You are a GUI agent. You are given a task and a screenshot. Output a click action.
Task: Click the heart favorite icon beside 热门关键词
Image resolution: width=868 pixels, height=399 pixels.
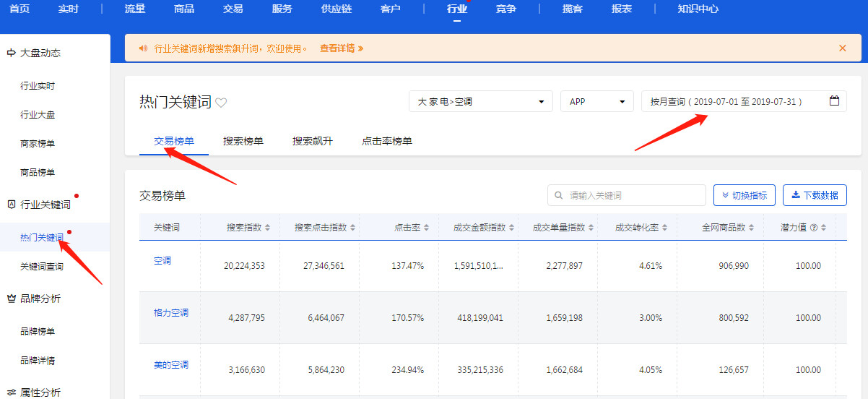[x=221, y=103]
